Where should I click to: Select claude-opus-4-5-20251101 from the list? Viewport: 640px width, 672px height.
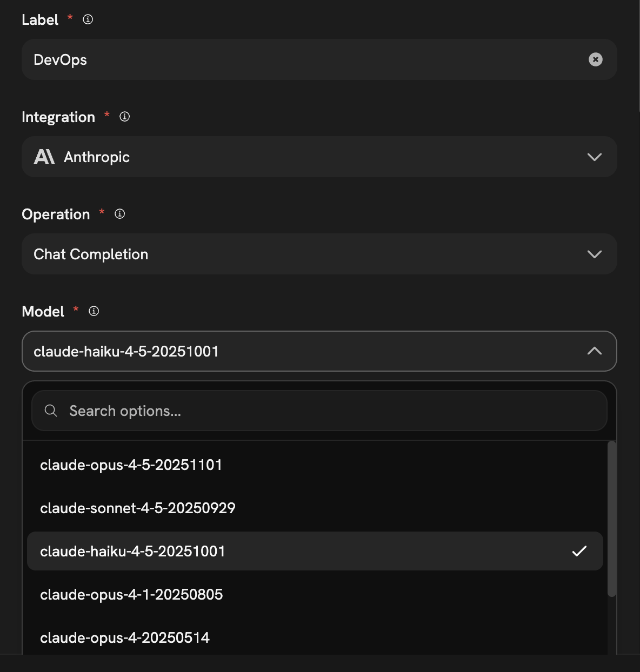click(x=131, y=465)
